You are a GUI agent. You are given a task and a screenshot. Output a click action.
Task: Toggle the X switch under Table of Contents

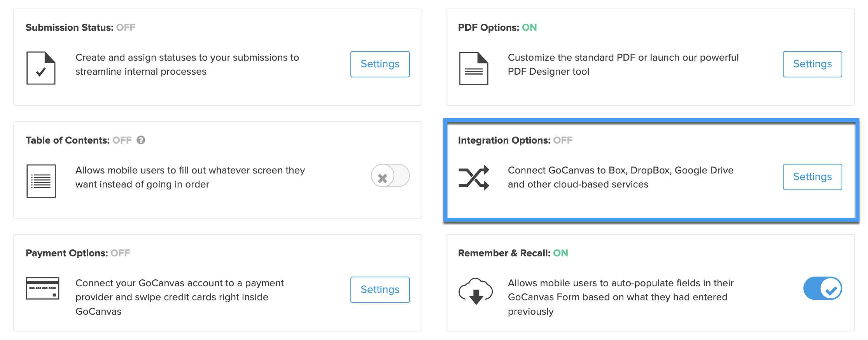(390, 176)
